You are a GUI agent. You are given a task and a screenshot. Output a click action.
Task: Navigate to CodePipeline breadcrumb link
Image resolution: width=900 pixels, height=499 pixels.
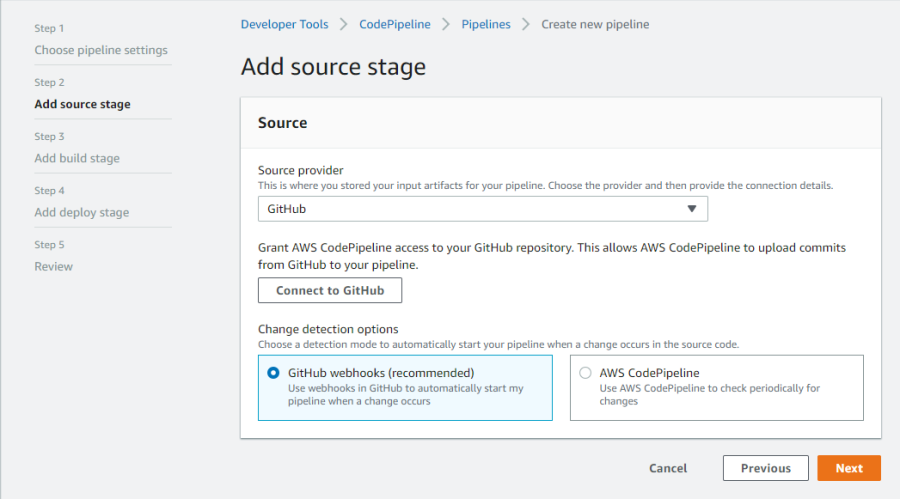395,24
